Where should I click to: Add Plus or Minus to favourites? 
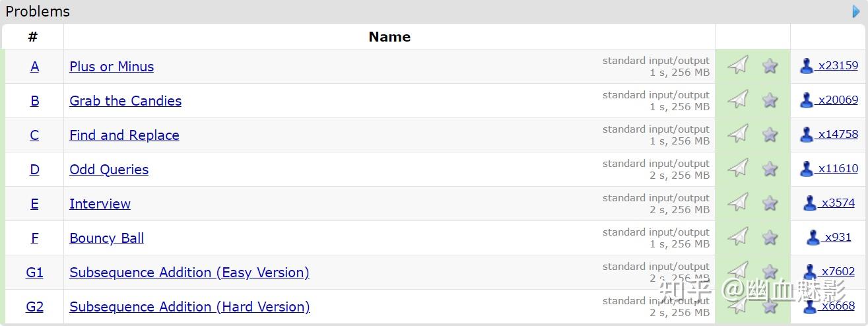click(770, 66)
